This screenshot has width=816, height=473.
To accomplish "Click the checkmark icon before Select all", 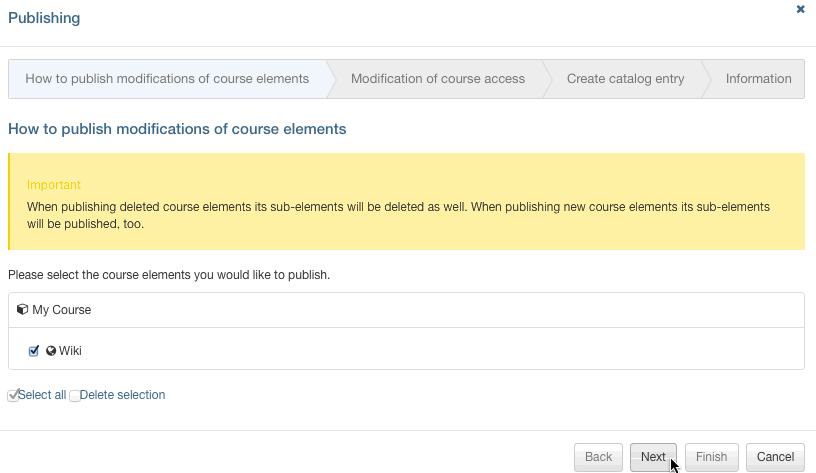I will (x=12, y=395).
